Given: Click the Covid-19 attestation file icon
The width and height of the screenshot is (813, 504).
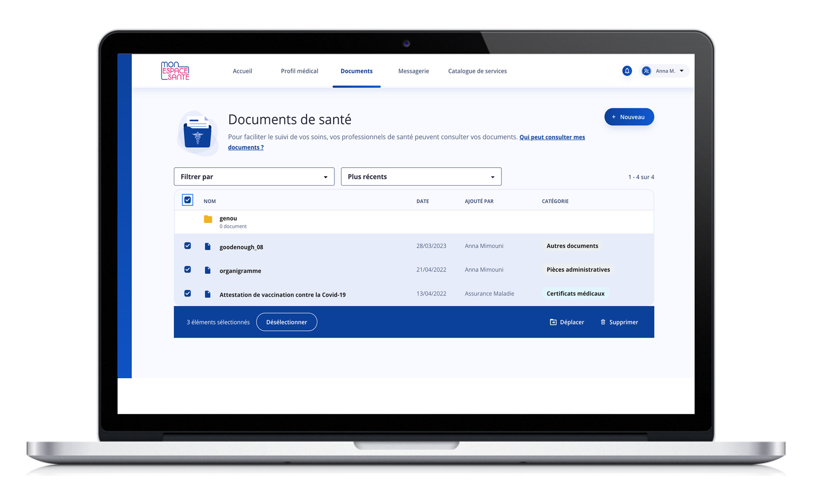Looking at the screenshot, I should click(207, 294).
